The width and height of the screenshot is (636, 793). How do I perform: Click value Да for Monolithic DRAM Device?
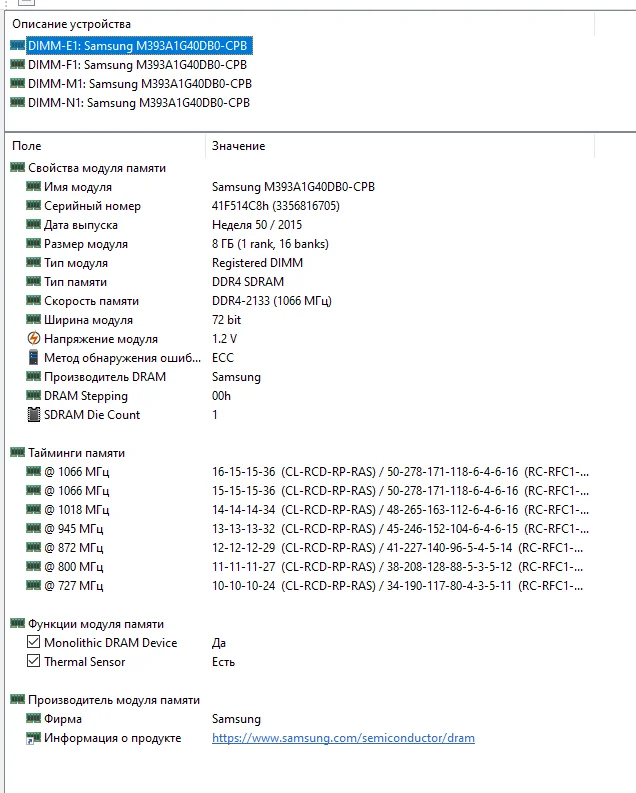[x=219, y=643]
